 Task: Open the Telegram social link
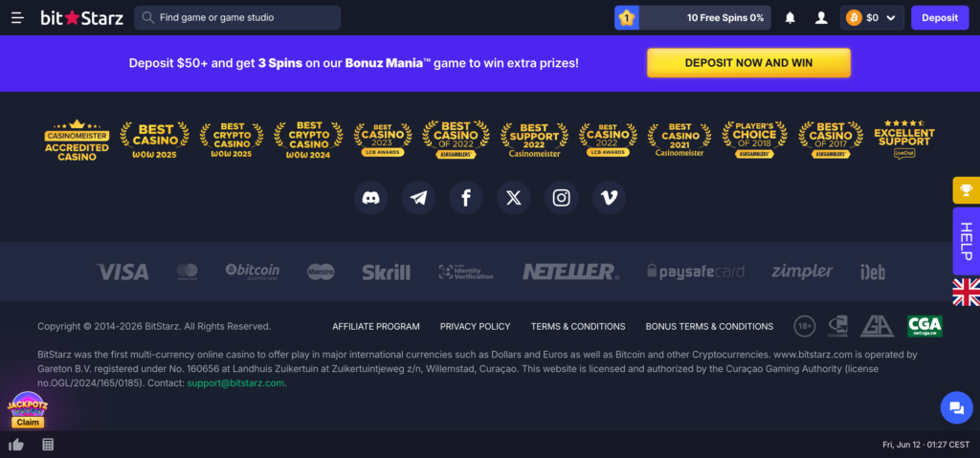(418, 198)
